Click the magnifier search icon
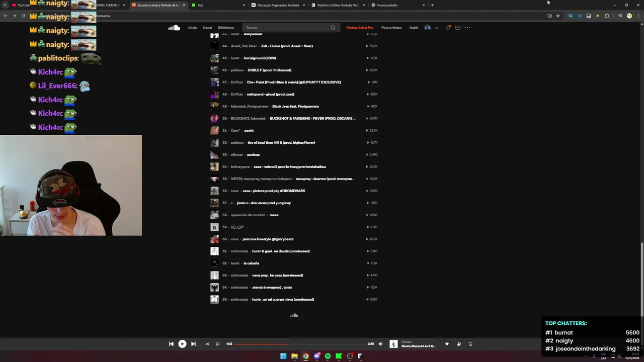644x362 pixels. pyautogui.click(x=333, y=28)
